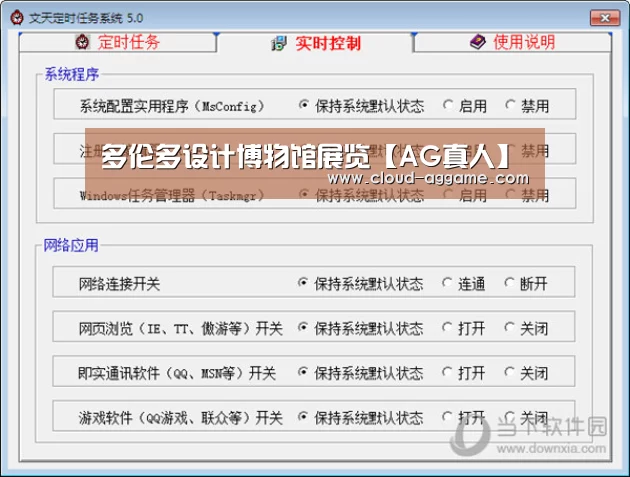This screenshot has height=477, width=630.
Task: Click the computer icon on 实时控制 tab
Action: pos(279,43)
